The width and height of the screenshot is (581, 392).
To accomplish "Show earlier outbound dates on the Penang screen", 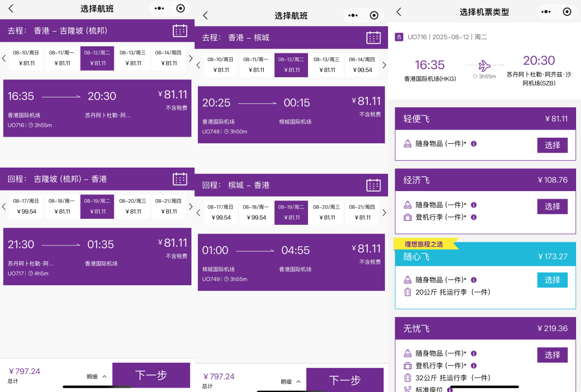I will click(198, 65).
